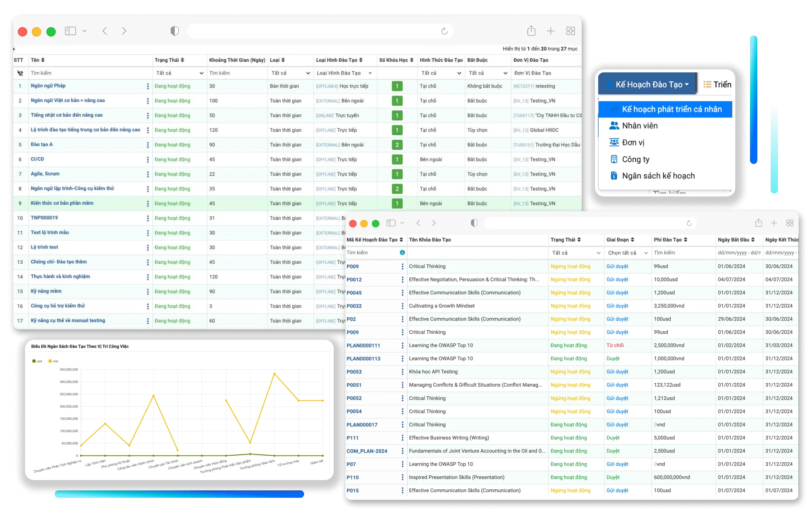Viewport: 812px width, 517px height.
Task: Click Khoảng Thời Gian search field
Action: point(237,73)
